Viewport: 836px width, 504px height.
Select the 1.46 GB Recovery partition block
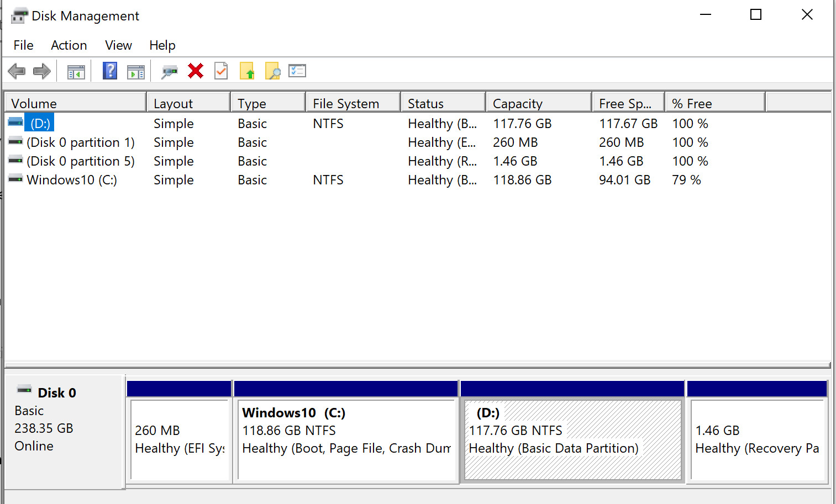757,432
